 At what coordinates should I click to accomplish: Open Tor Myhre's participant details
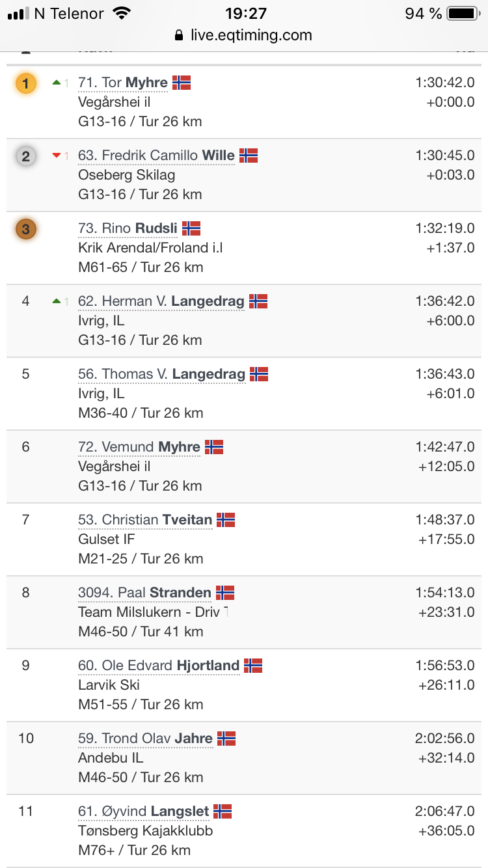[123, 83]
